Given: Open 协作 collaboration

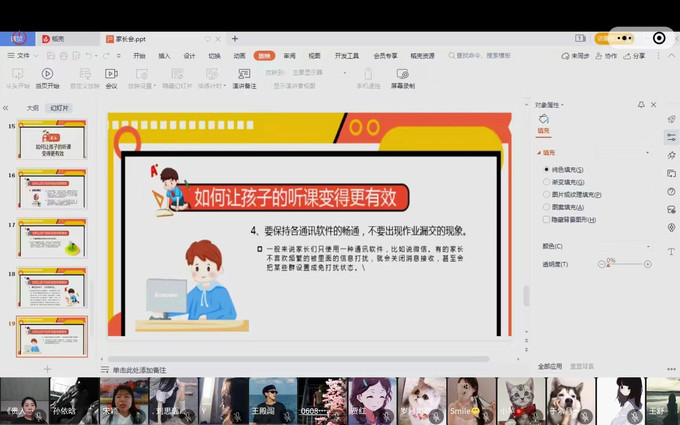Looking at the screenshot, I should tap(606, 56).
